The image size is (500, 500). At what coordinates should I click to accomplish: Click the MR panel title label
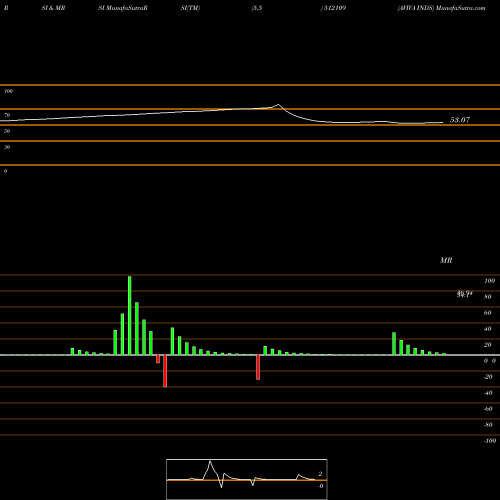pos(446,260)
